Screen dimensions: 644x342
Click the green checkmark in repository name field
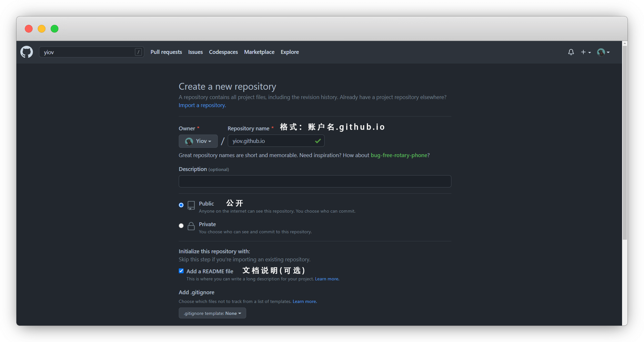(x=317, y=141)
